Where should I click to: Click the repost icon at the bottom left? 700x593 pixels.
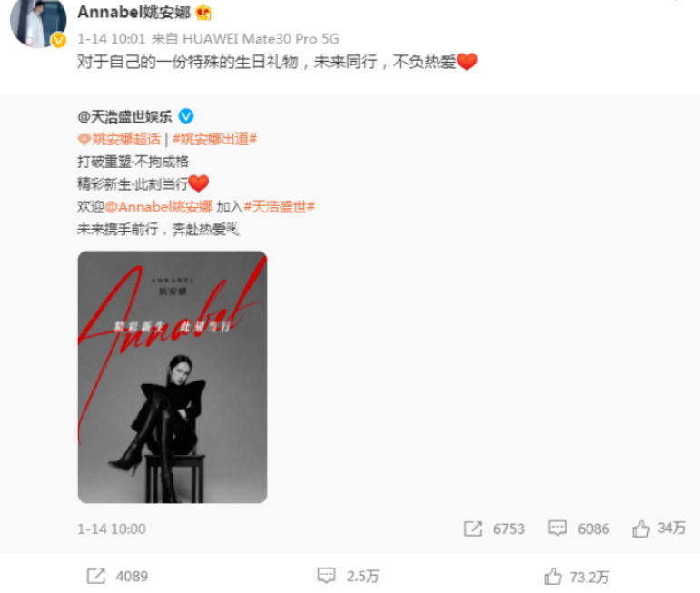(96, 576)
